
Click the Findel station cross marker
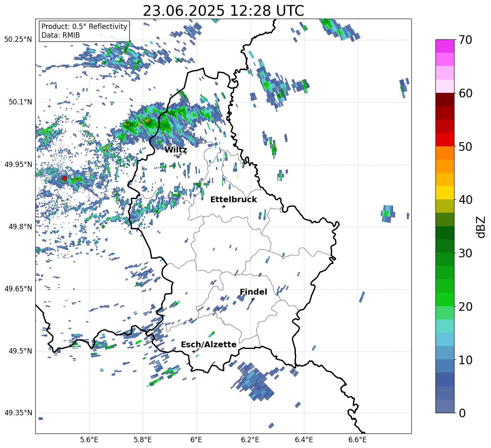point(253,299)
